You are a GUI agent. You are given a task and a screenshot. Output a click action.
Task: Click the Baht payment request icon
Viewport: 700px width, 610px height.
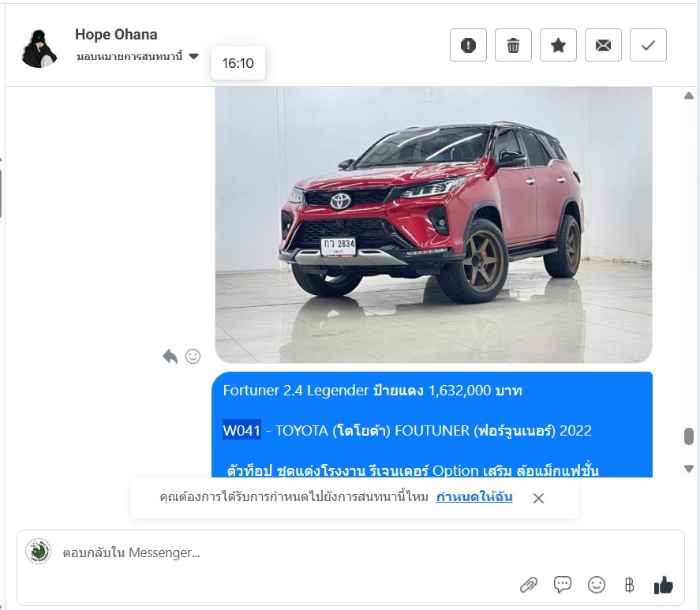(x=630, y=585)
